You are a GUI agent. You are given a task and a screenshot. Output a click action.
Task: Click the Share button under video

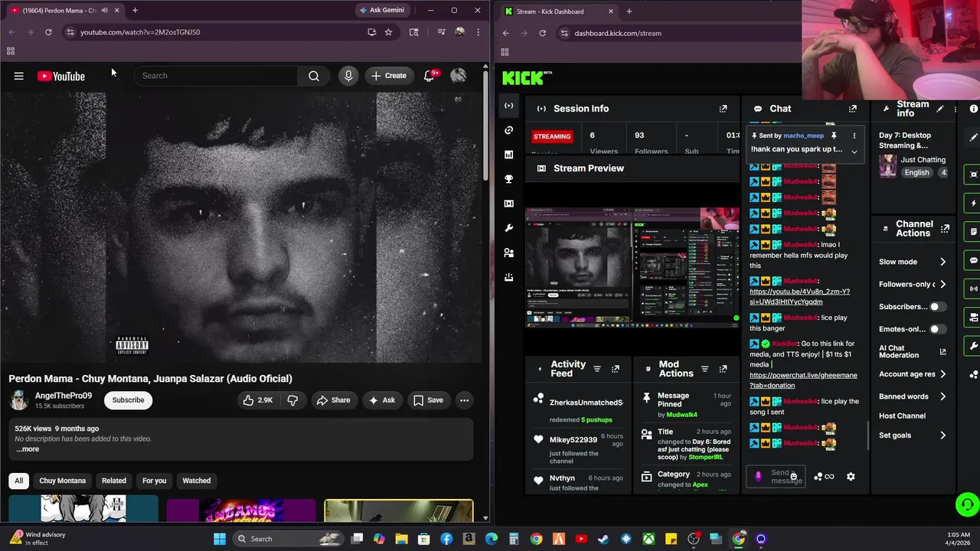tap(333, 400)
